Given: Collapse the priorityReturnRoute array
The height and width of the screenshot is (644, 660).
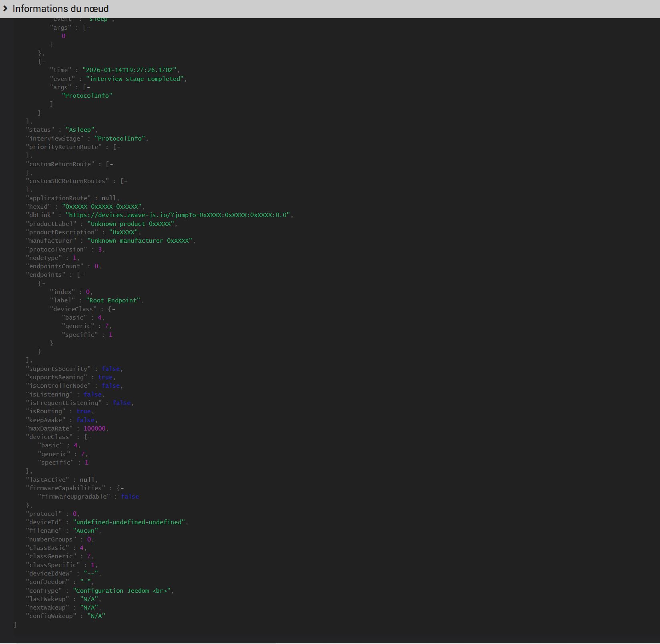Looking at the screenshot, I should pyautogui.click(x=118, y=147).
